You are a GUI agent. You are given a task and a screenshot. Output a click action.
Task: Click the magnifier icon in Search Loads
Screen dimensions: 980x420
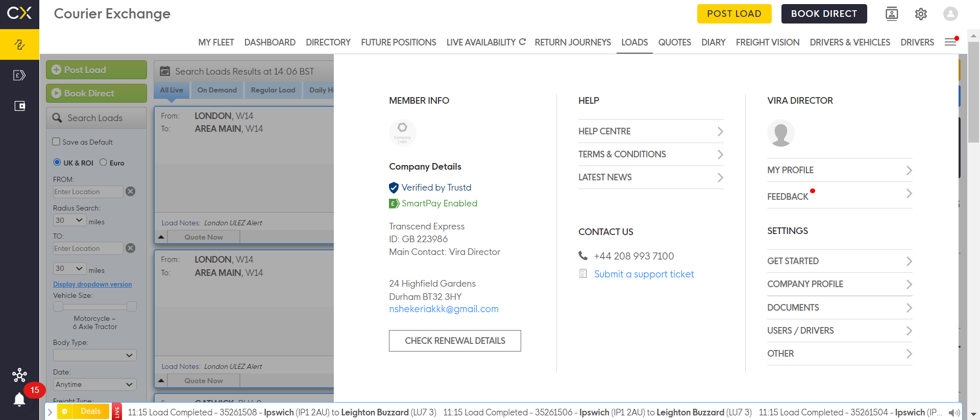[x=57, y=118]
